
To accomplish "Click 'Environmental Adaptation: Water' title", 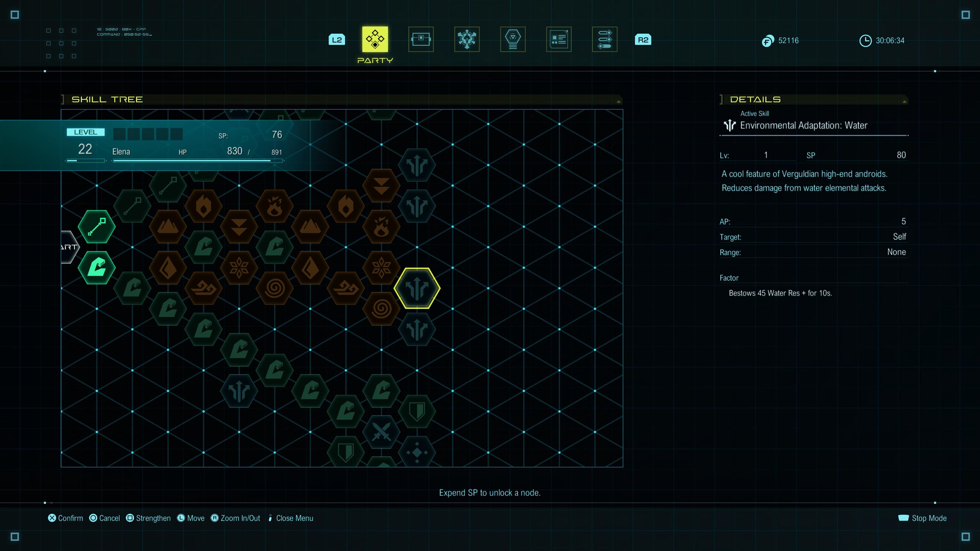I will (x=804, y=125).
